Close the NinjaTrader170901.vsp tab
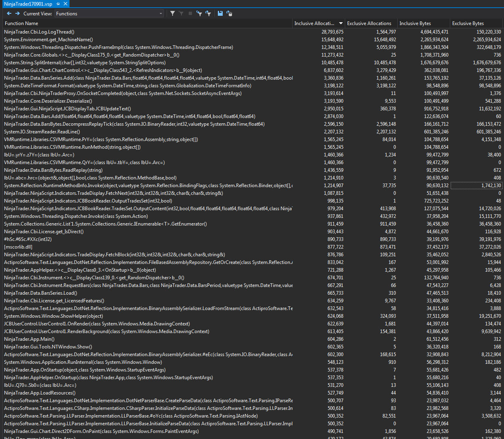The image size is (504, 439). [65, 4]
